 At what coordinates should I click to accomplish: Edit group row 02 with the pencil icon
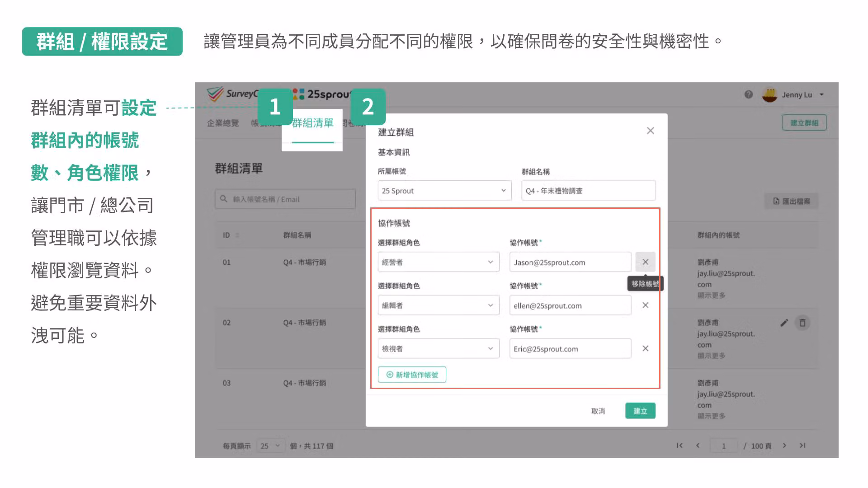click(784, 323)
